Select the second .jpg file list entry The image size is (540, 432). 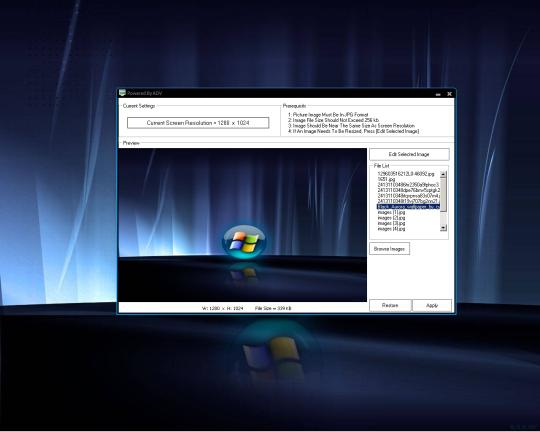[x=386, y=179]
